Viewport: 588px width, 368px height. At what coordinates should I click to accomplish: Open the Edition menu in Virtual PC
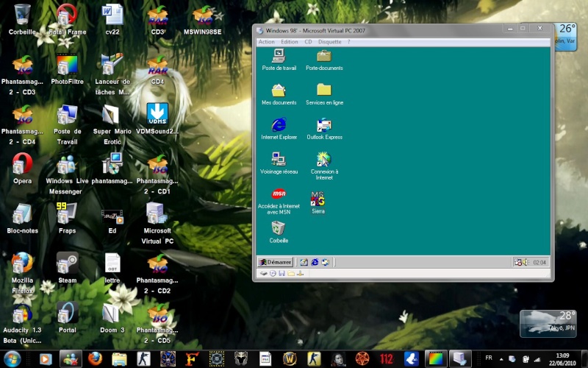290,42
